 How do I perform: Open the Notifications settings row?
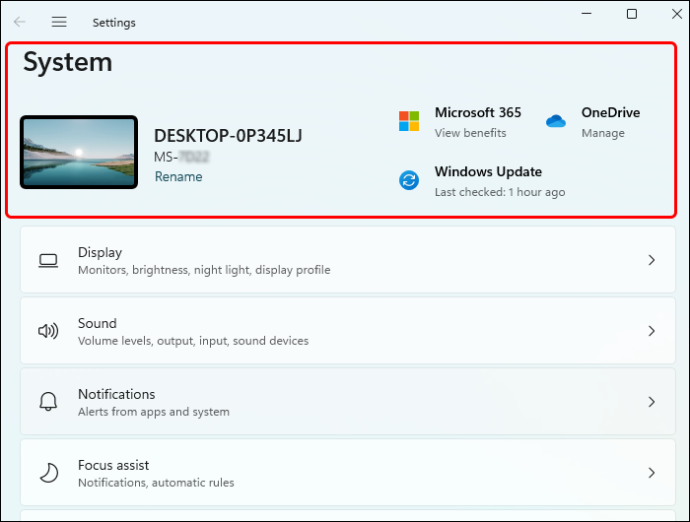pos(348,401)
